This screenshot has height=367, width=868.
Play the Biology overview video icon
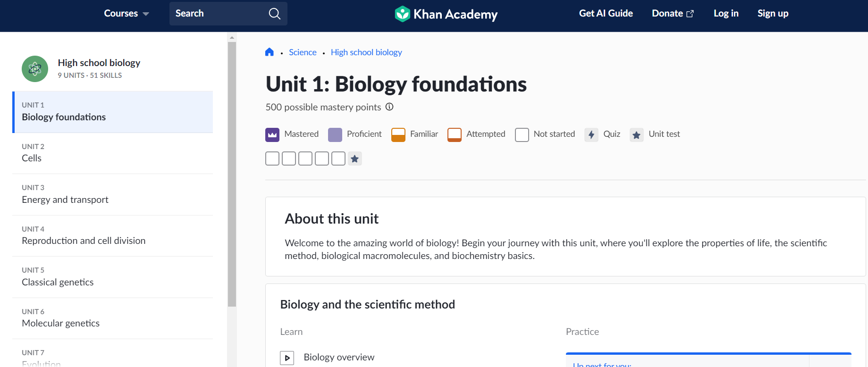[x=287, y=358]
